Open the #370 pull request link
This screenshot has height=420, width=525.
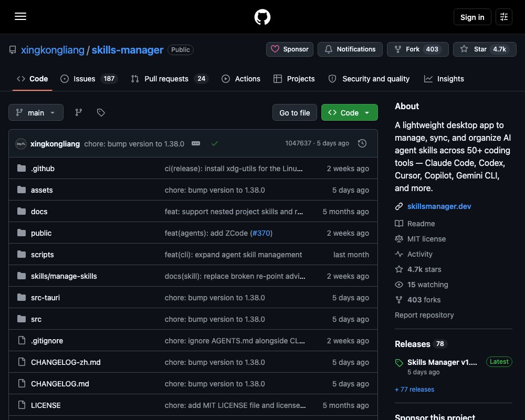click(261, 233)
